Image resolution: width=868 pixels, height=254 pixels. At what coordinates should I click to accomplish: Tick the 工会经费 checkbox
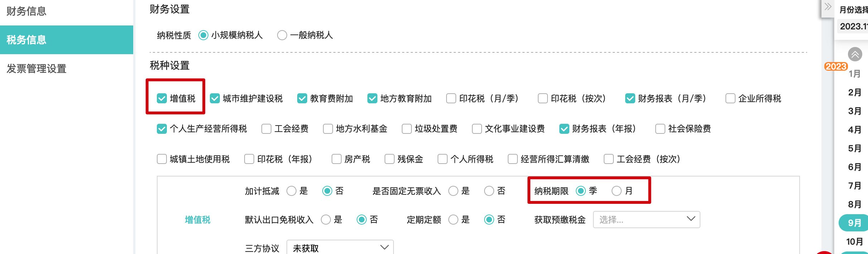(266, 129)
